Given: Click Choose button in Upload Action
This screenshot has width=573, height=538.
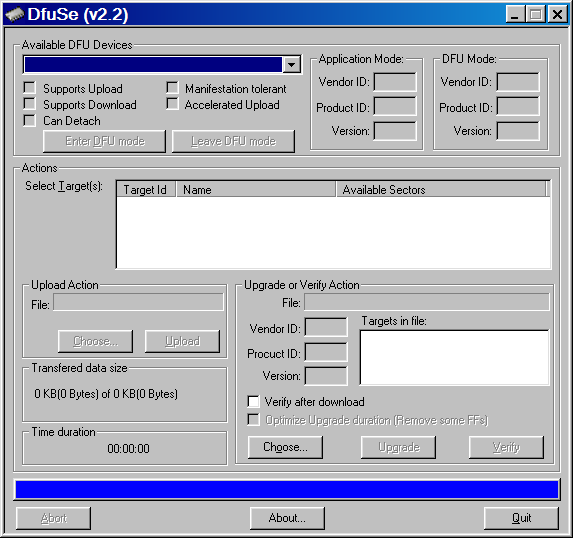Looking at the screenshot, I should tap(95, 341).
